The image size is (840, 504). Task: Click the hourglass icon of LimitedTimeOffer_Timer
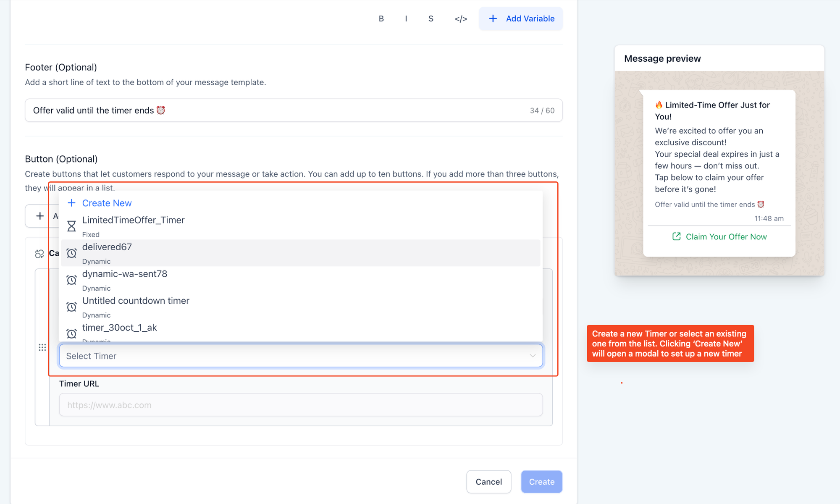pyautogui.click(x=71, y=226)
